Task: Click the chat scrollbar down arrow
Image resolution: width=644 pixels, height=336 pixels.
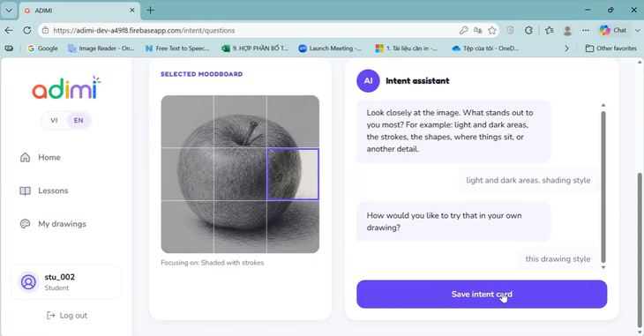Action: click(x=603, y=267)
